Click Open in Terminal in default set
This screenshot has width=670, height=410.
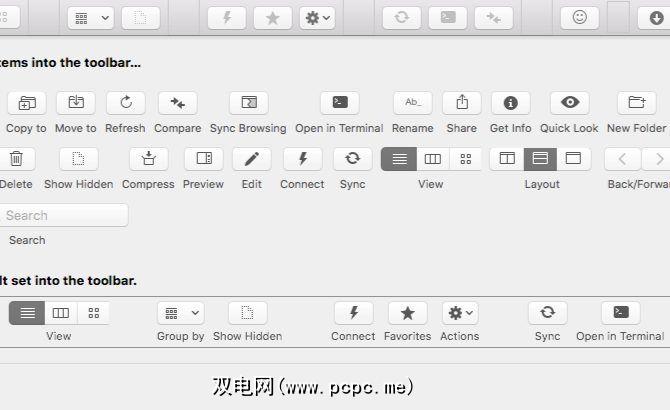coord(621,313)
